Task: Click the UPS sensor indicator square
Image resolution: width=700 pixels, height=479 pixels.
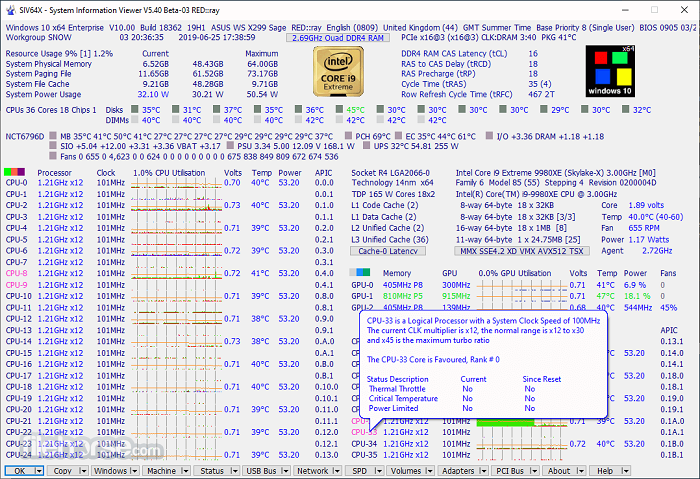Action: tap(367, 146)
